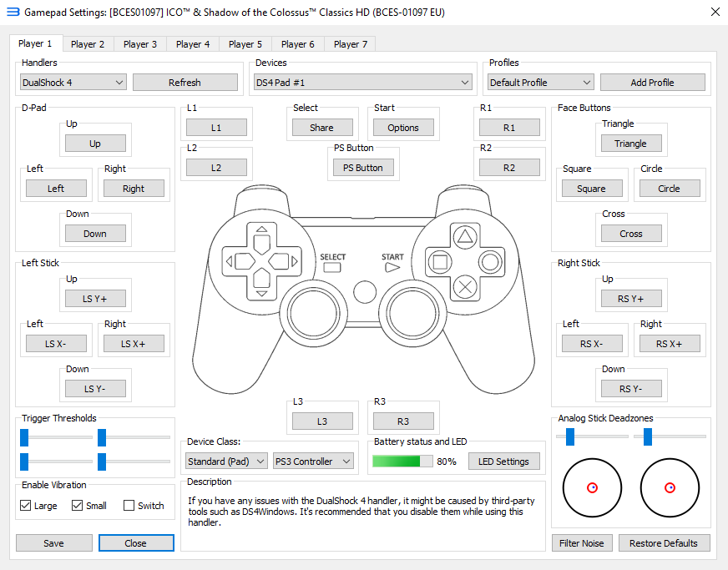Click the DualShock 4 handler description text

pyautogui.click(x=361, y=512)
